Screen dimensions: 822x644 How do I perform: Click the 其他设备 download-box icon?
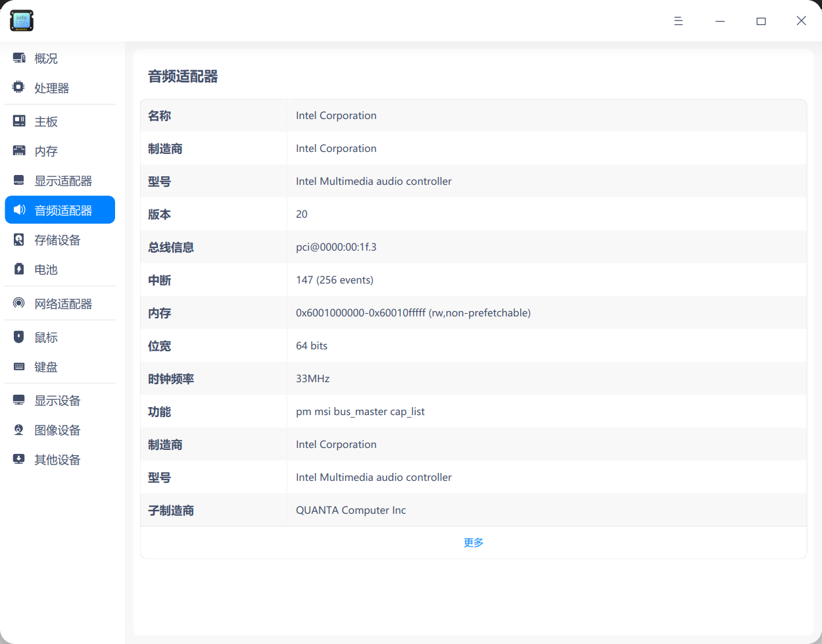pos(19,459)
